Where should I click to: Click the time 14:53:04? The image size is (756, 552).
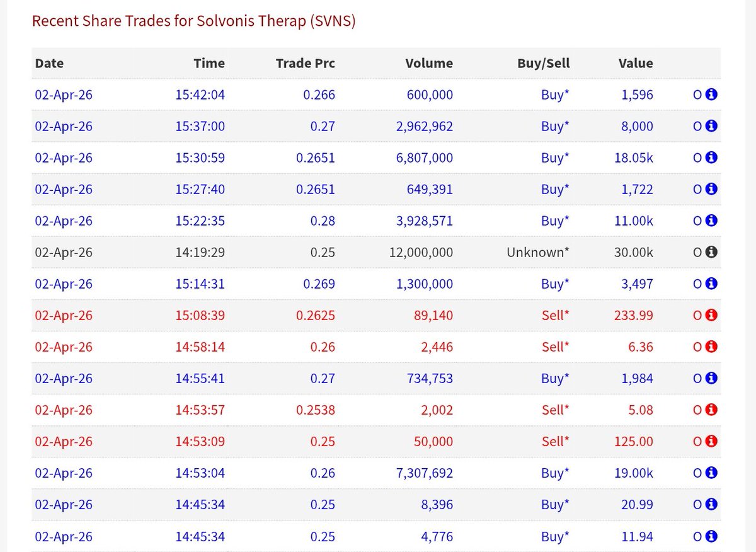click(x=200, y=473)
